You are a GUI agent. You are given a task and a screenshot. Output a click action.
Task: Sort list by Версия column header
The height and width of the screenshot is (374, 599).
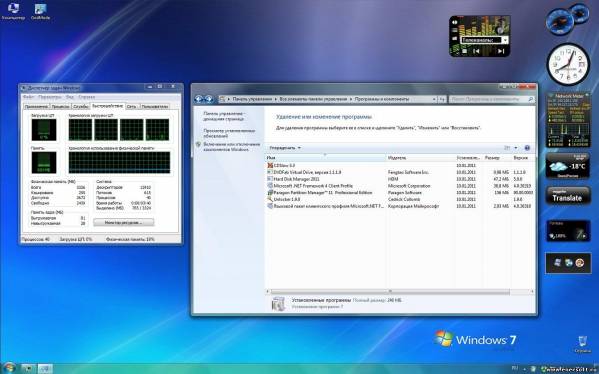[523, 157]
